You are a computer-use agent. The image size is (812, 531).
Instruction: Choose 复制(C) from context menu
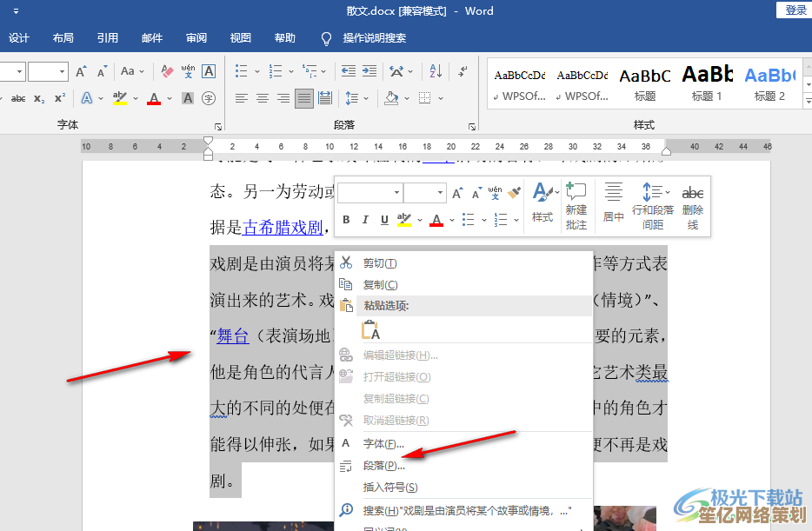coord(464,285)
